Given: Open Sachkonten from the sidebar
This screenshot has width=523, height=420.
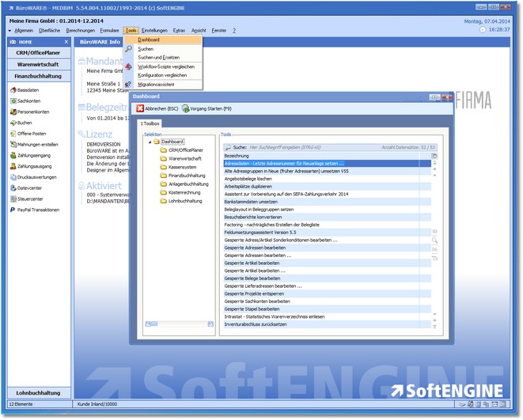Looking at the screenshot, I should (28, 101).
